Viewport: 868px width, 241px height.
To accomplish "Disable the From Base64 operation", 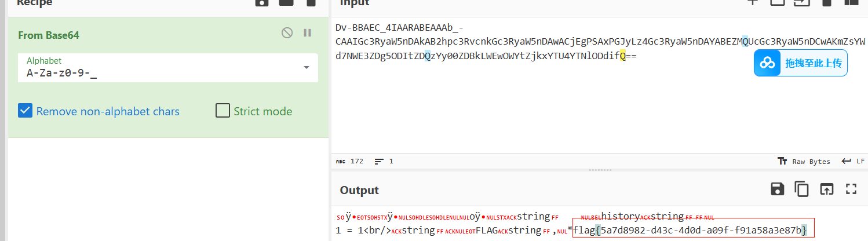I will [287, 33].
